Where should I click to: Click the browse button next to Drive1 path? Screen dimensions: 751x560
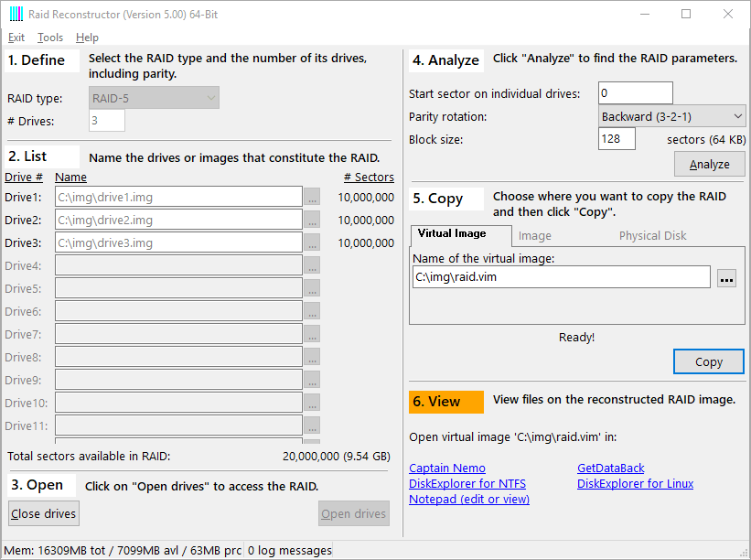click(x=312, y=197)
